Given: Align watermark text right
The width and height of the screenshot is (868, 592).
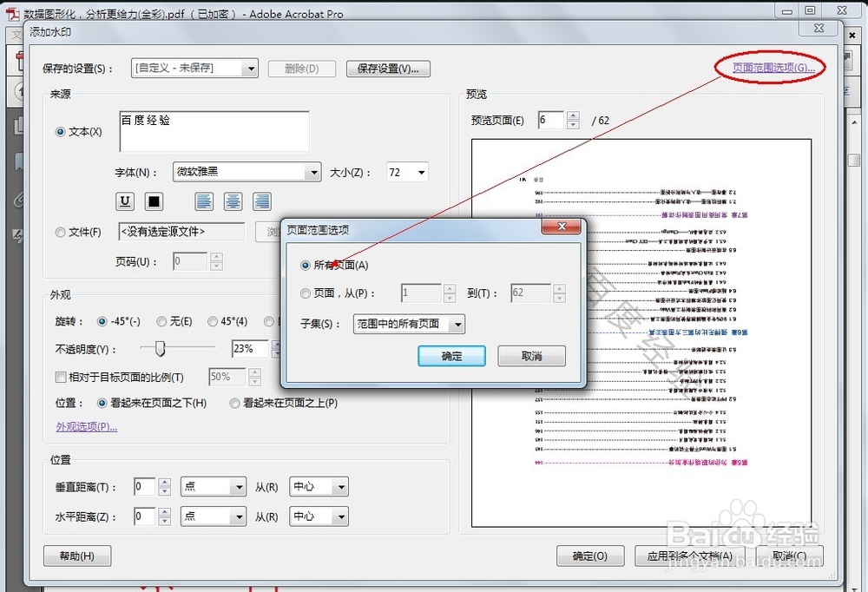Looking at the screenshot, I should [261, 201].
